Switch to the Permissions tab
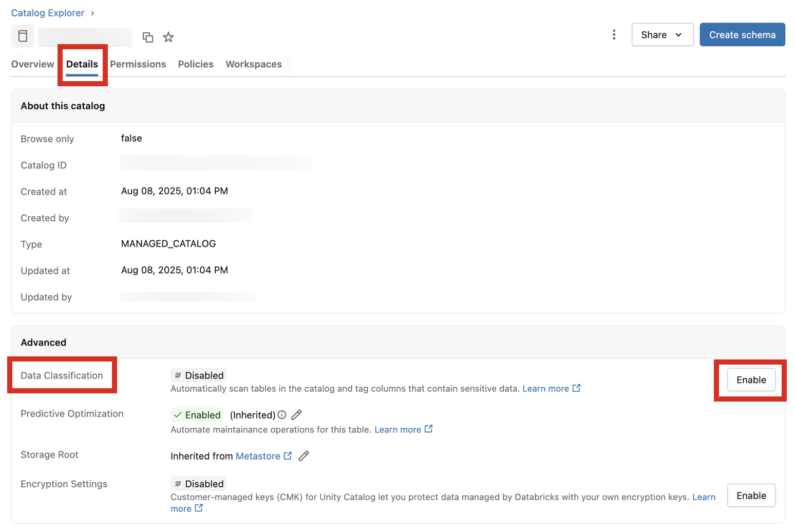The image size is (795, 532). [x=138, y=64]
